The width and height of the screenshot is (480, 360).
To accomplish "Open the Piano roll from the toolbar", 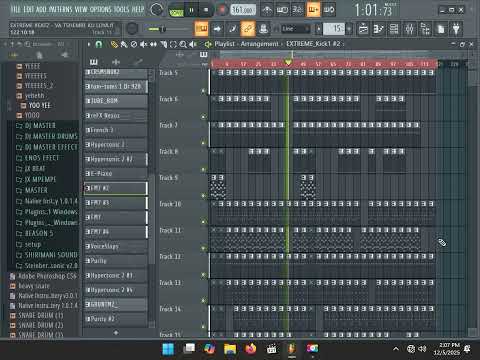I will pyautogui.click(x=378, y=29).
